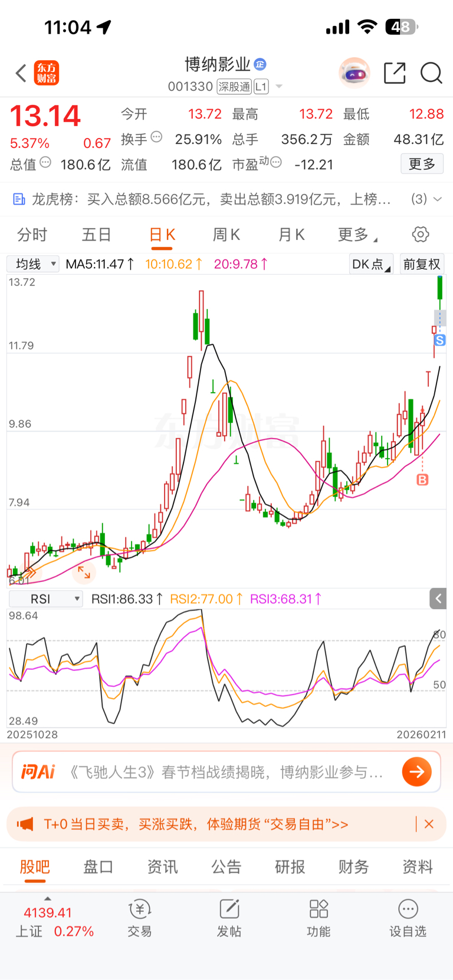Tap the orange arrow send button
This screenshot has height=980, width=453.
point(417,772)
